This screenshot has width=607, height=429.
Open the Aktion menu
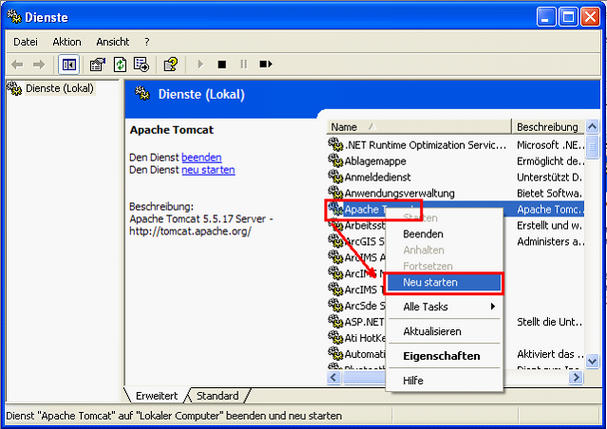(67, 42)
